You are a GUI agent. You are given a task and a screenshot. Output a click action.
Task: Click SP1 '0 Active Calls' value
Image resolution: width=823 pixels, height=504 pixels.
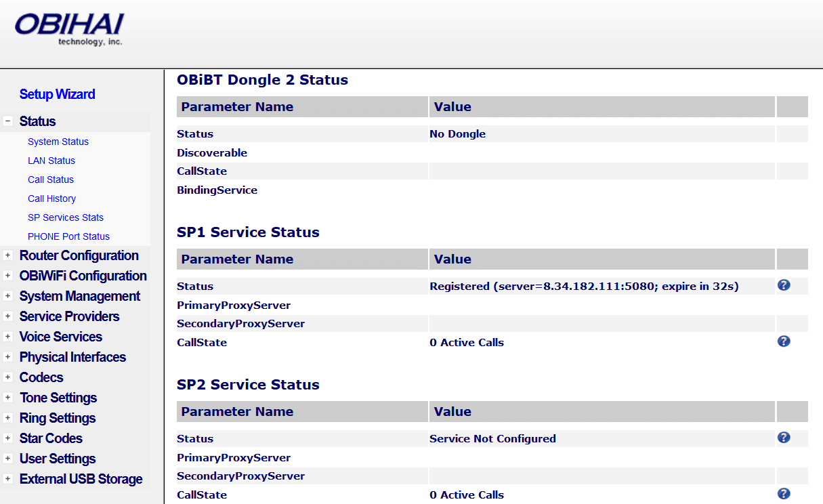pos(467,343)
